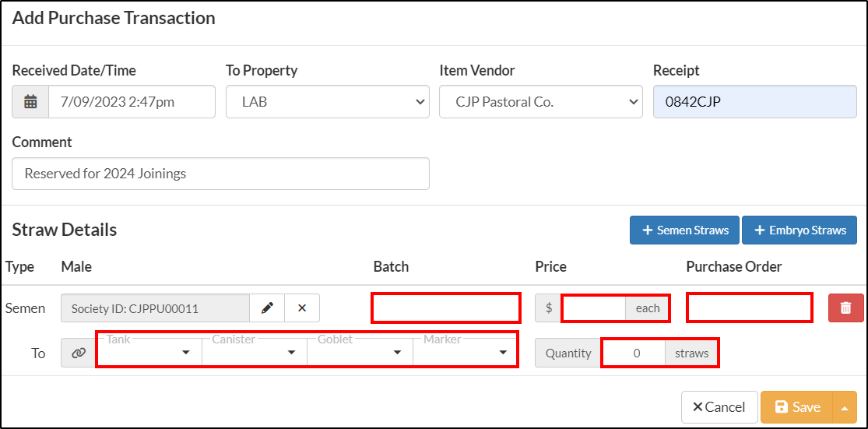Open the calendar date picker icon

click(x=30, y=102)
